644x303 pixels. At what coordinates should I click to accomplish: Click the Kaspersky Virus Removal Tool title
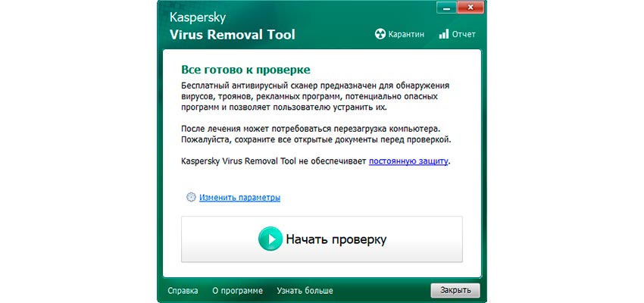(x=233, y=27)
